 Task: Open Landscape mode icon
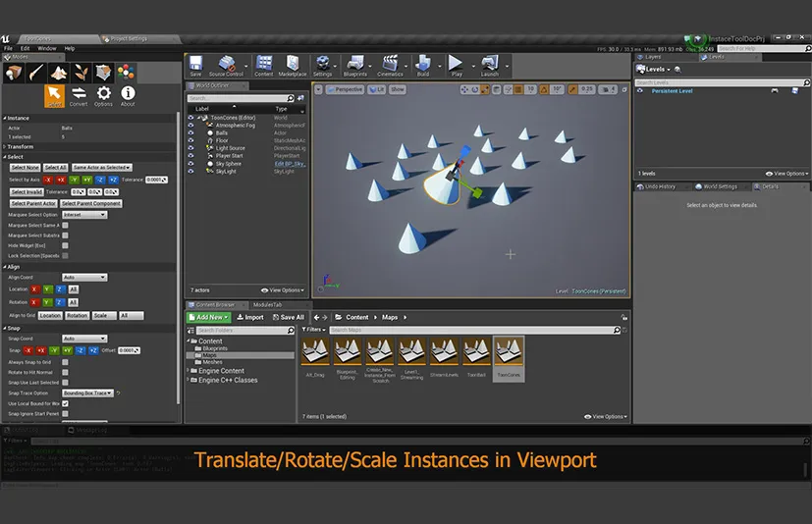coord(59,73)
